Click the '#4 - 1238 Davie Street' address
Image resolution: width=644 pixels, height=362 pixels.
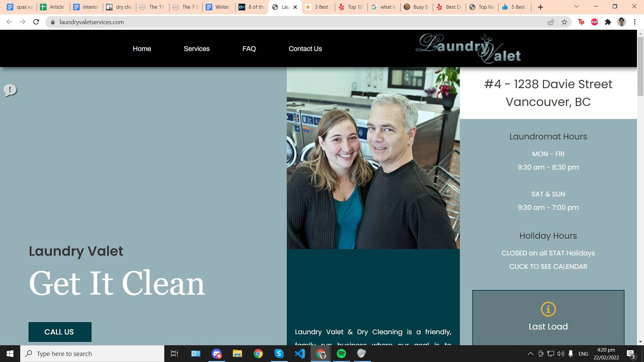coord(548,84)
